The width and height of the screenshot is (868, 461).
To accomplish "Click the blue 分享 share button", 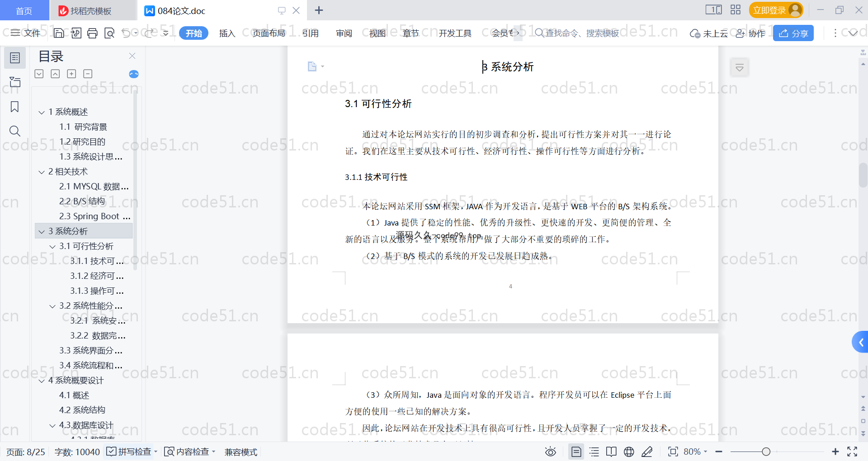I will [793, 33].
